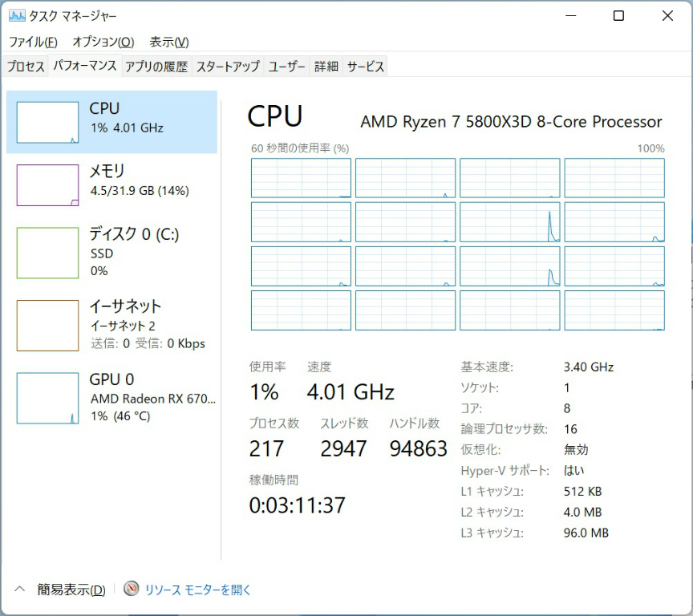
Task: Select the CPU mini graph in the sidebar
Action: (x=47, y=121)
